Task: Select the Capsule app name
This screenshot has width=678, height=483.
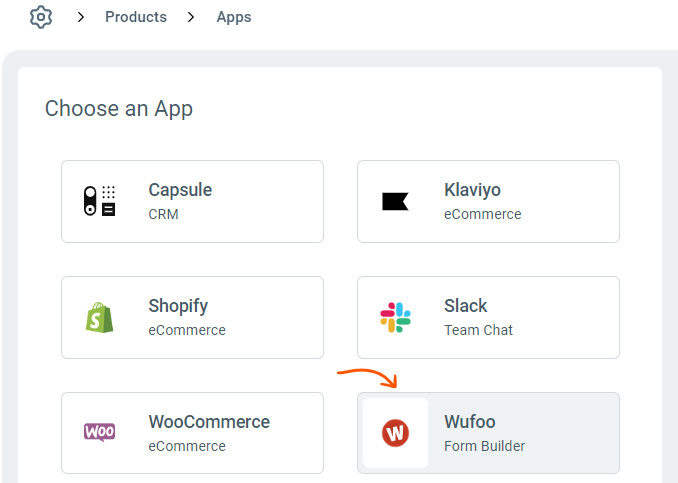Action: coord(180,190)
